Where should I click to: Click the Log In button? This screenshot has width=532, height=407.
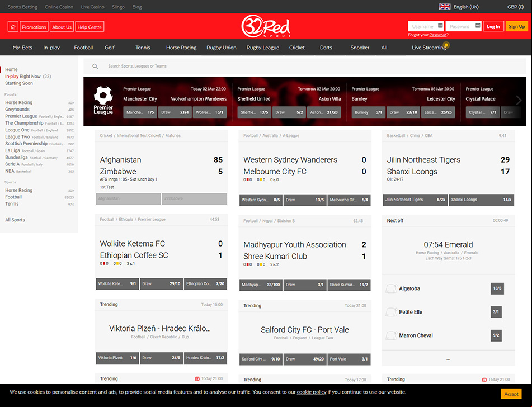point(493,26)
